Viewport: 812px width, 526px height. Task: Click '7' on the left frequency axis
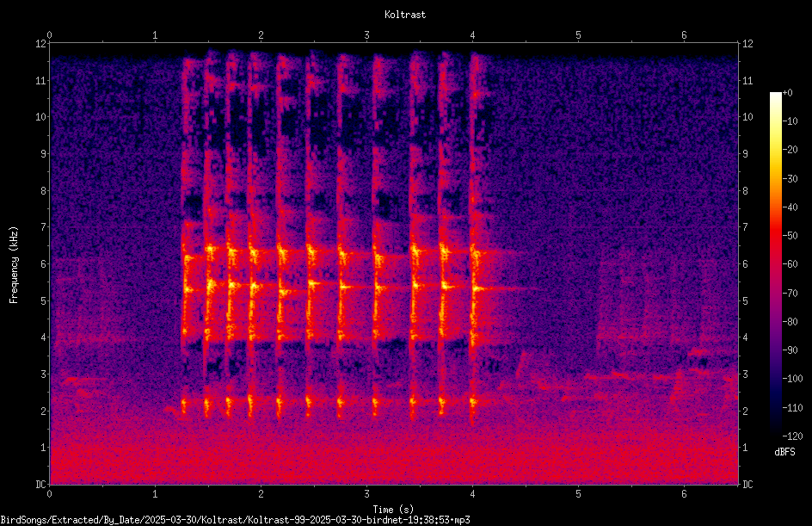tap(44, 227)
